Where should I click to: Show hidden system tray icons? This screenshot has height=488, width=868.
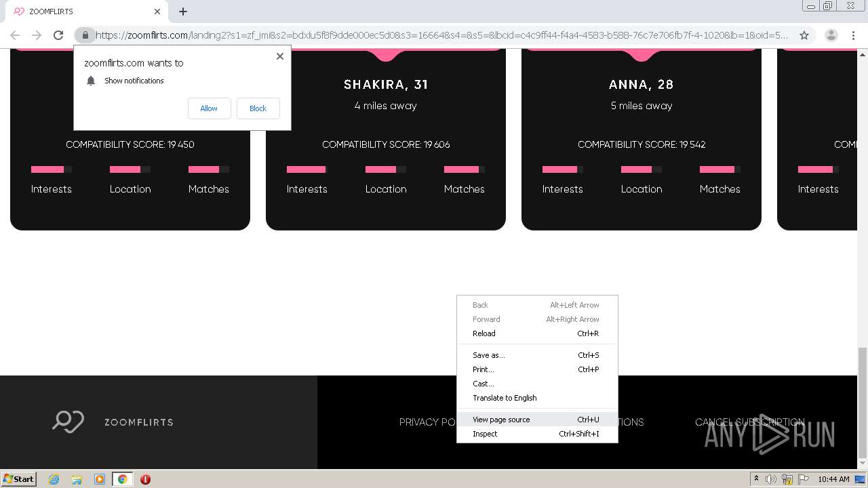(x=757, y=479)
